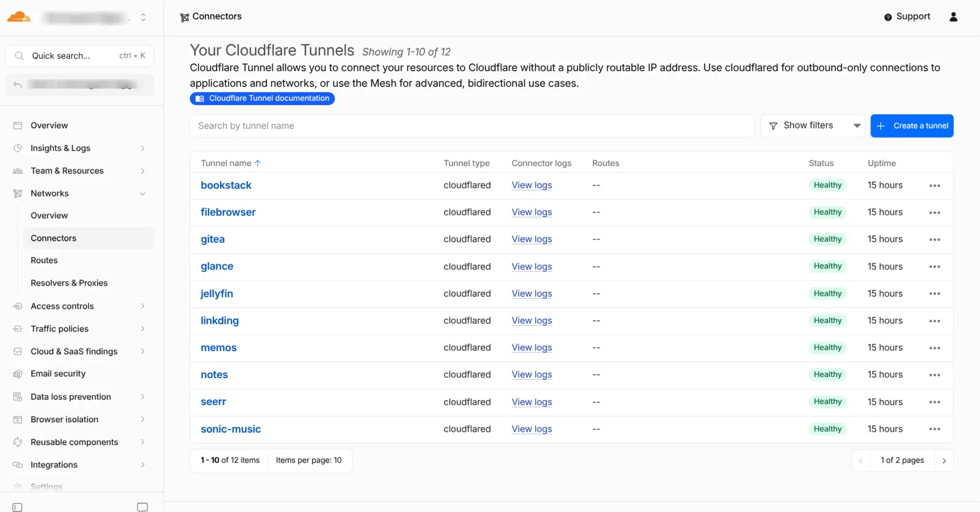Click the Email security icon
Image resolution: width=980 pixels, height=512 pixels.
(18, 374)
